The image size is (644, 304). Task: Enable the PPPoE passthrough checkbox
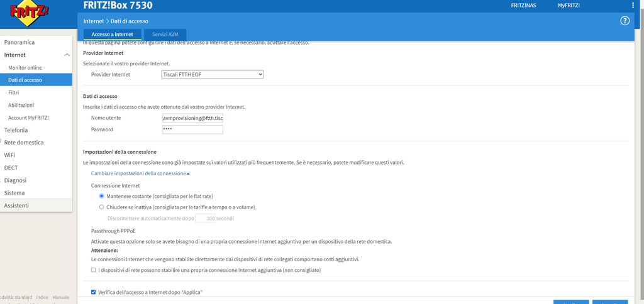pos(93,270)
